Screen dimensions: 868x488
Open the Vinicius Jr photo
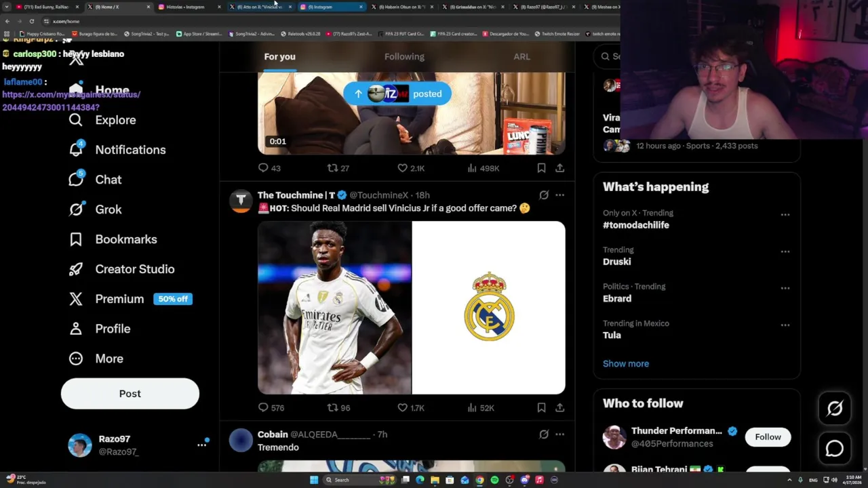334,308
